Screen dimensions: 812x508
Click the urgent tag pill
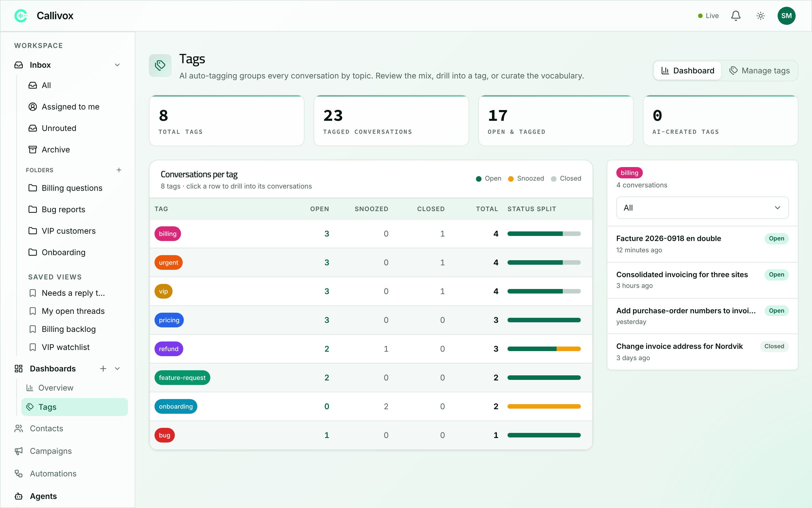point(168,262)
